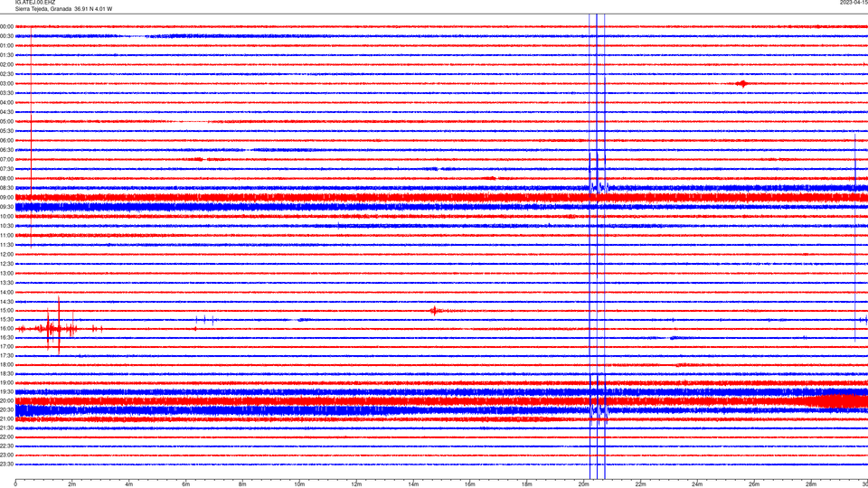Click the 20:00 time label
This screenshot has height=488, width=868.
coord(6,400)
